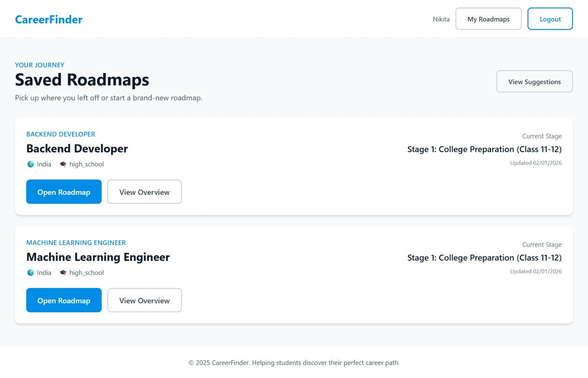The image size is (588, 378).
Task: Open Roadmap for Backend Developer
Action: 64,192
